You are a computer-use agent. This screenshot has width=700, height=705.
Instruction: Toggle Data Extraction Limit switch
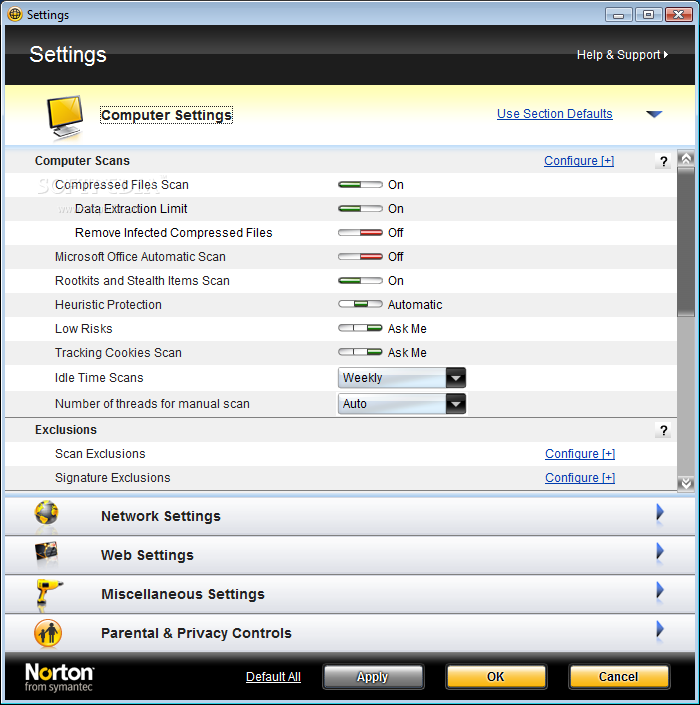[x=360, y=209]
